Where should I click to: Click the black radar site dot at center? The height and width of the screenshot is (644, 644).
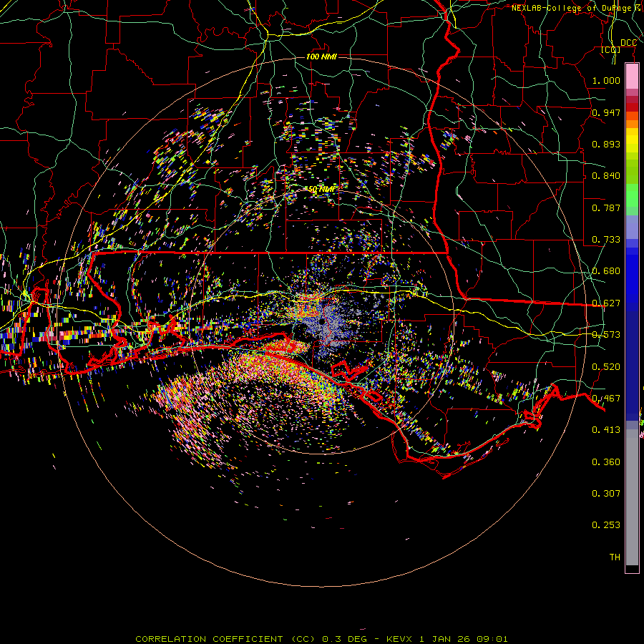(321, 321)
